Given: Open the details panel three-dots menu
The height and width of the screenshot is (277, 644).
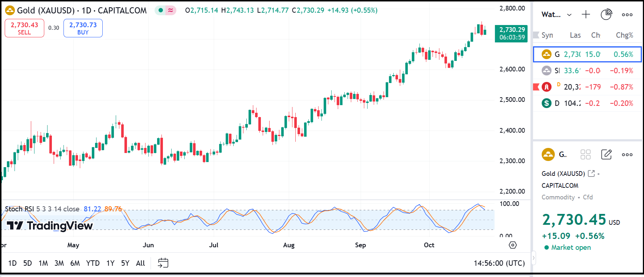Looking at the screenshot, I should click(627, 154).
